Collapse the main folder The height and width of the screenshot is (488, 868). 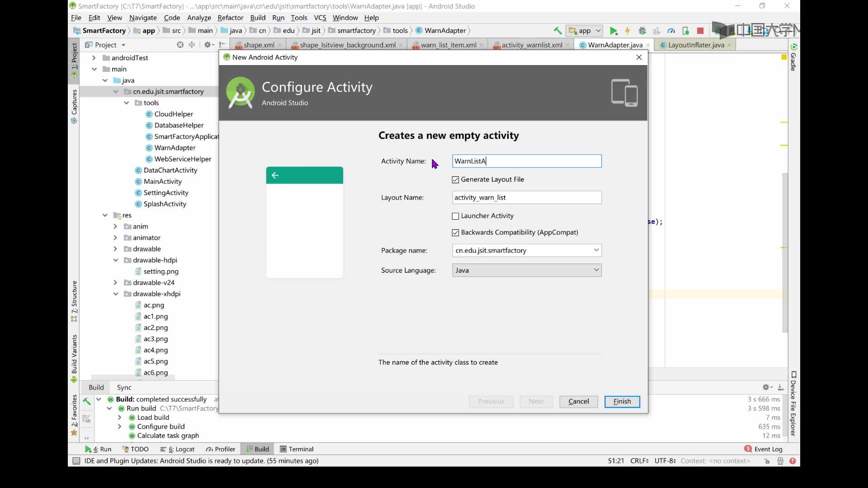[x=94, y=69]
